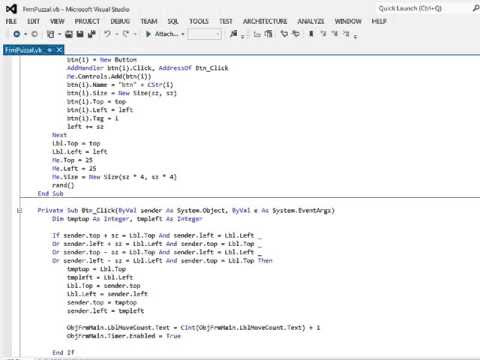Viewport: 480px width, 360px height.
Task: Open text editor toolbar overflow arrow
Action: (355, 36)
